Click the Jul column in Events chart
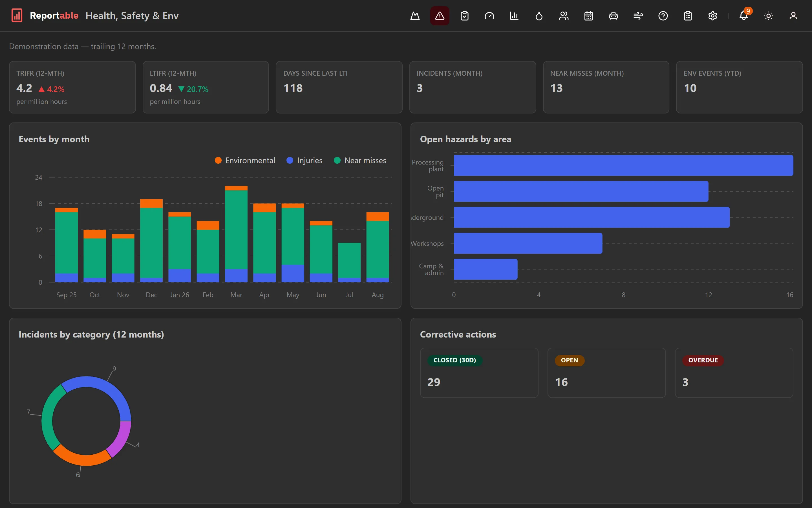 pos(349,262)
